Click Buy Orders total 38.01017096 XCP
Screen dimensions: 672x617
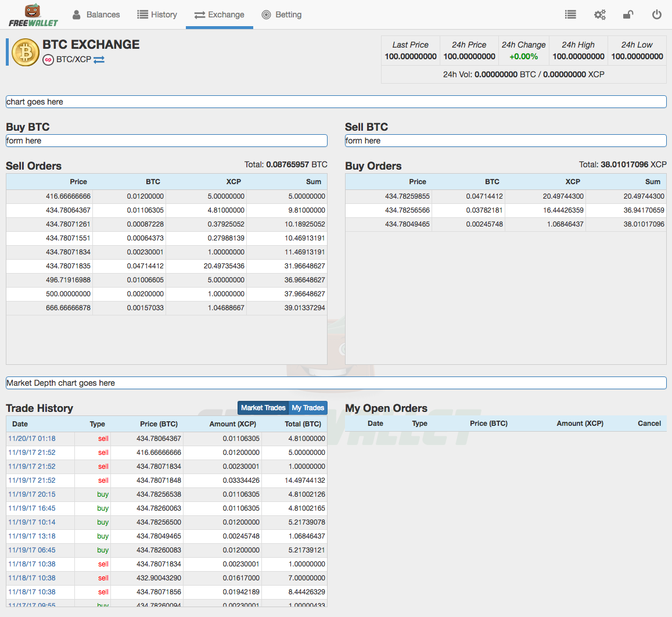(x=623, y=164)
